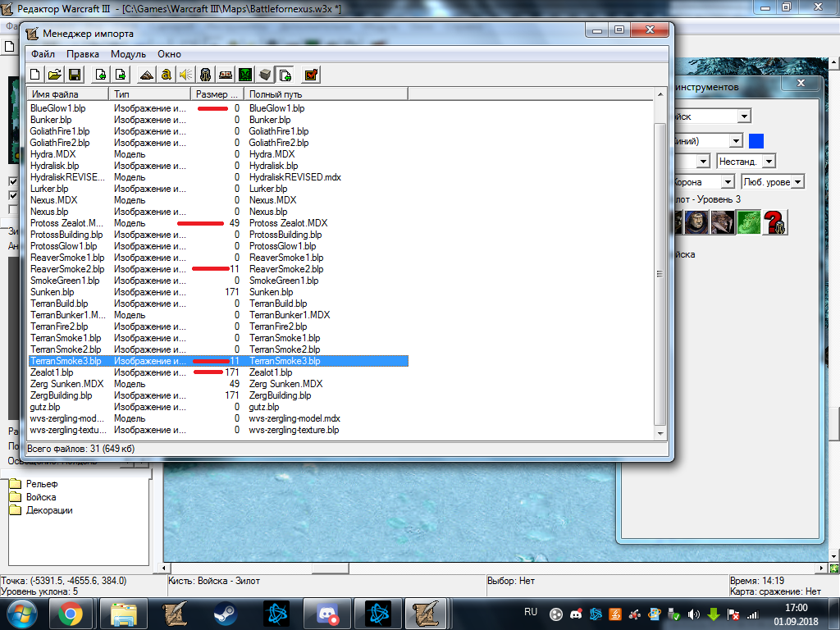Export a file via green-right-arrow page icon
The width and height of the screenshot is (840, 630).
[x=121, y=75]
